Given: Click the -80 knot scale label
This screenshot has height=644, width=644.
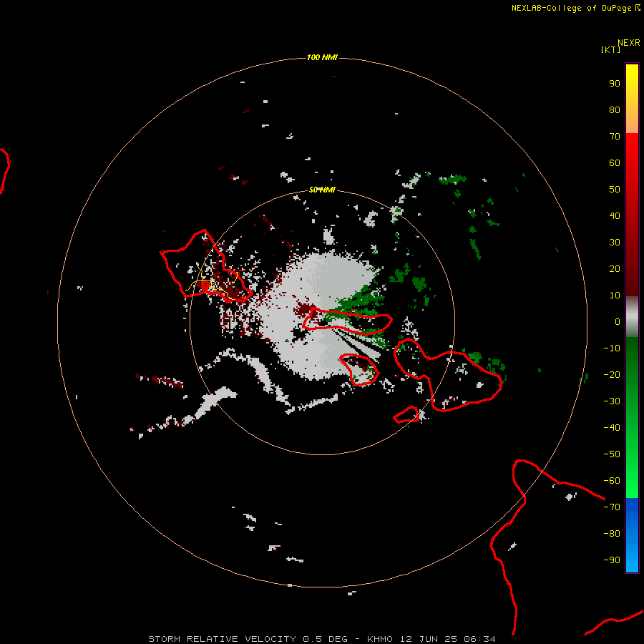Looking at the screenshot, I should pos(612,534).
